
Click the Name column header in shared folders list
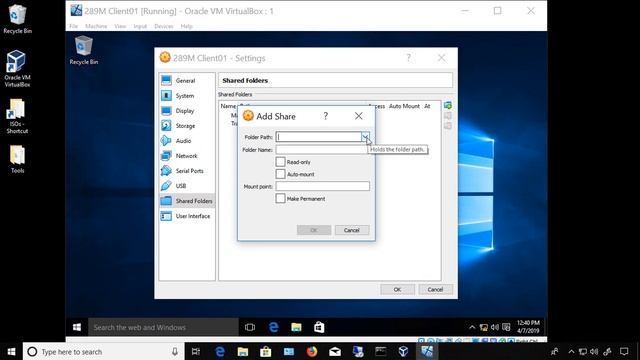pyautogui.click(x=228, y=106)
